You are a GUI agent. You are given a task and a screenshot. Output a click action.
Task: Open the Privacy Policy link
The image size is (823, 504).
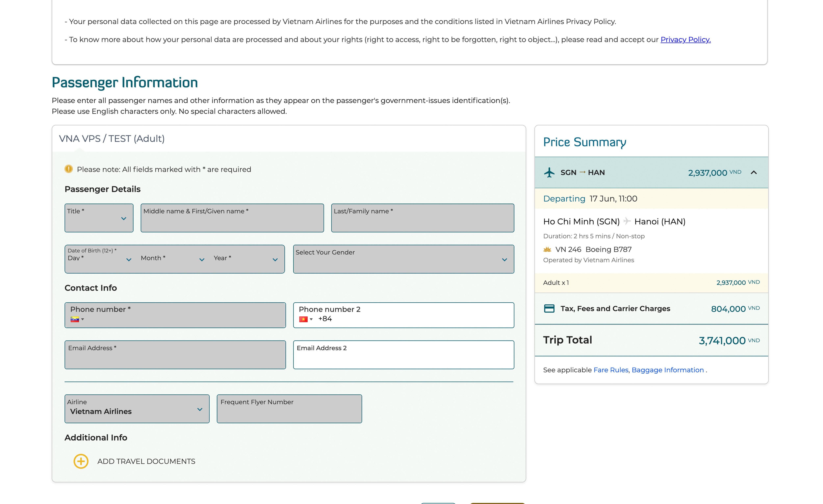(685, 39)
